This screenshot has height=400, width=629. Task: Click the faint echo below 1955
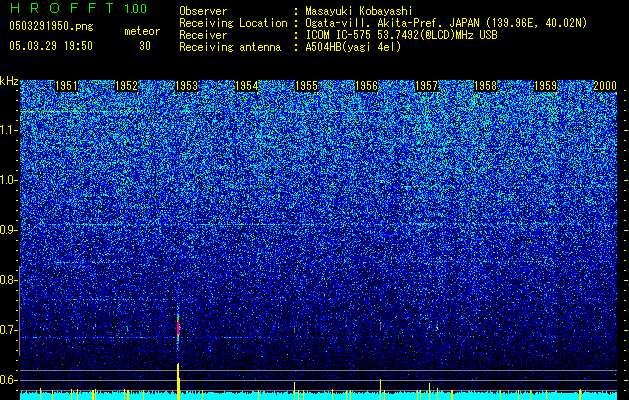pyautogui.click(x=294, y=329)
